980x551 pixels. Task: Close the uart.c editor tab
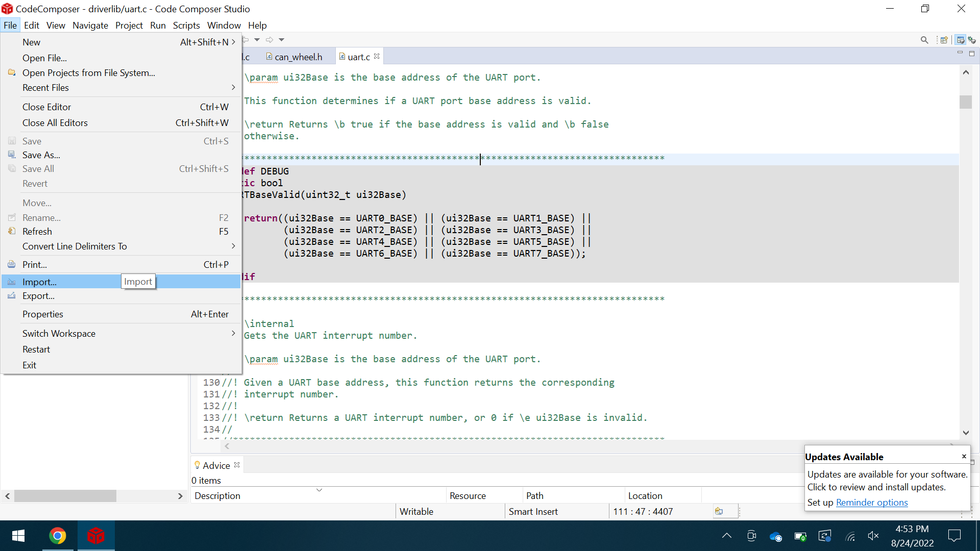pos(377,57)
